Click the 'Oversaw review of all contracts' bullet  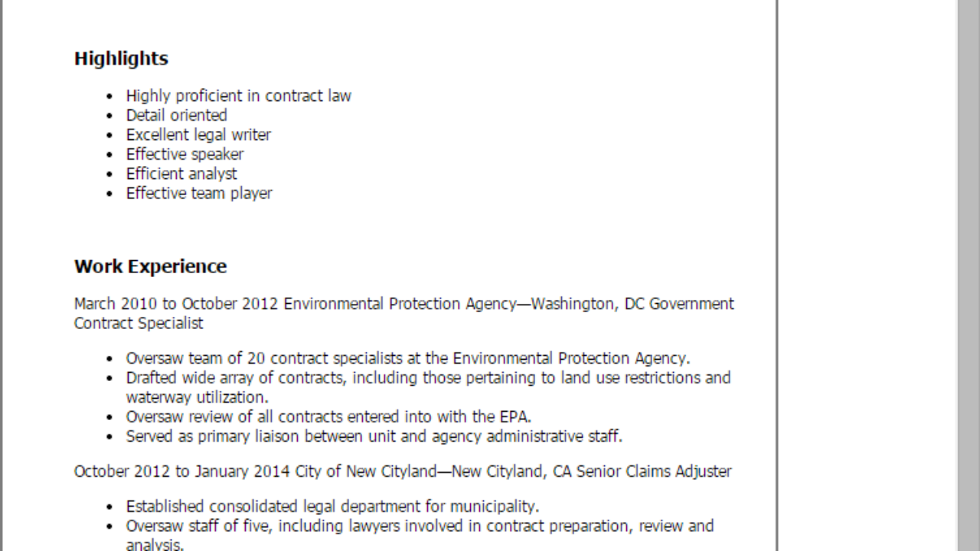328,417
